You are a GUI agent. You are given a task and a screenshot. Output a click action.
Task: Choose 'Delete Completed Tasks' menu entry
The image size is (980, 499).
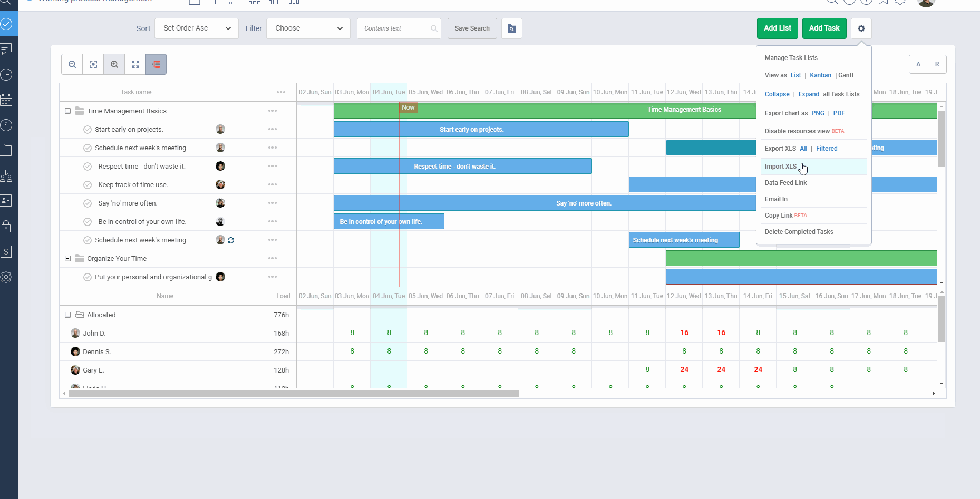tap(799, 232)
